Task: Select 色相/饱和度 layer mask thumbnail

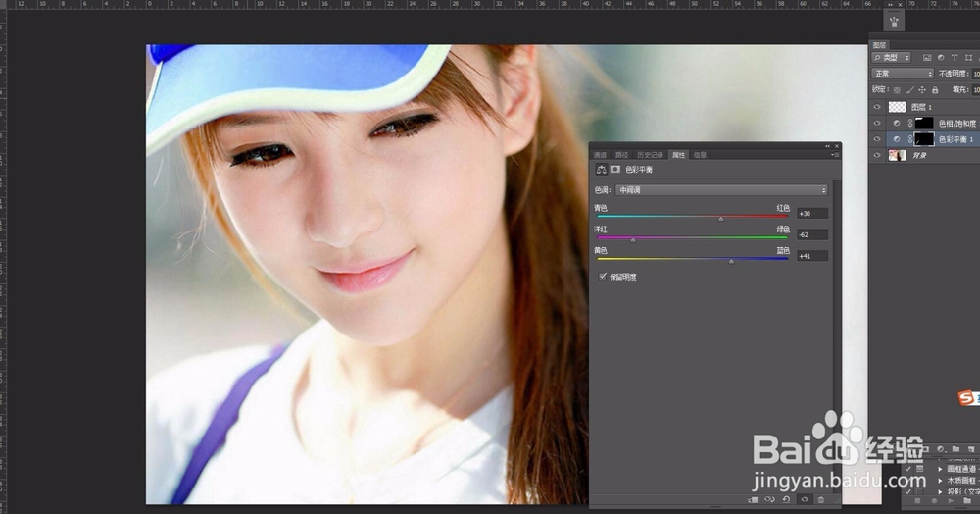Action: click(x=924, y=123)
